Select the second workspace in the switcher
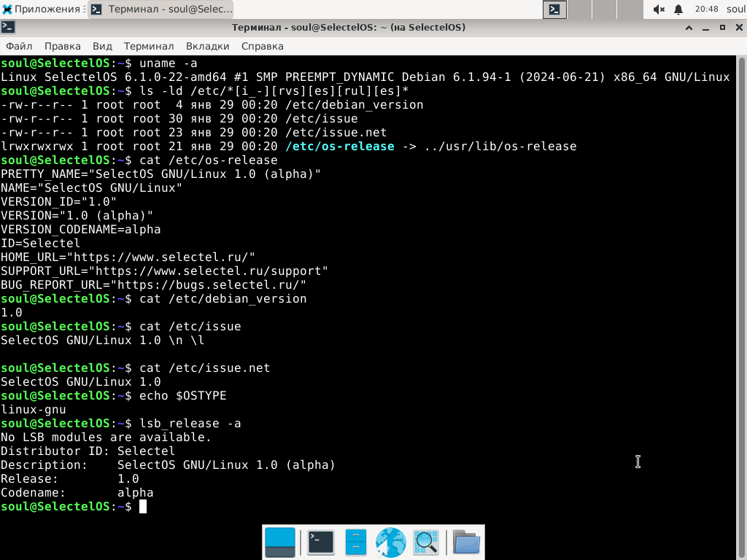 [x=580, y=9]
